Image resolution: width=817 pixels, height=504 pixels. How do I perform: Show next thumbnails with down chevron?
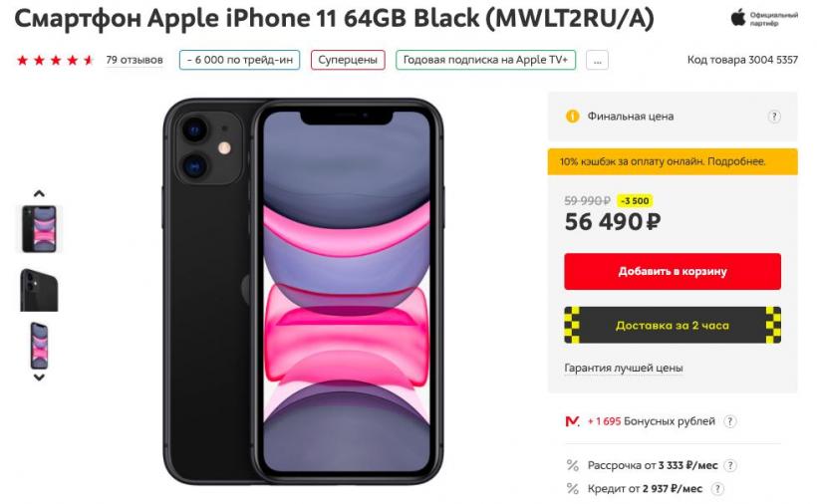tap(39, 378)
